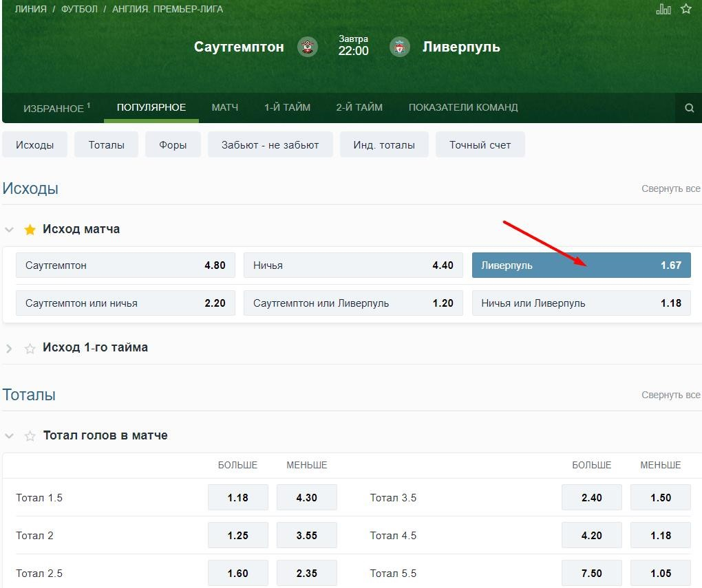Filter markets by Тоталы
This screenshot has width=702, height=588.
106,144
